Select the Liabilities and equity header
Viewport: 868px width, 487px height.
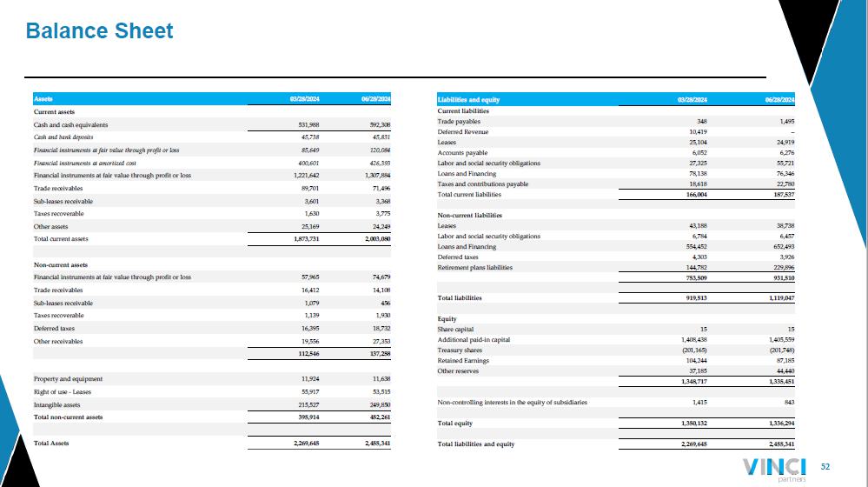click(468, 100)
